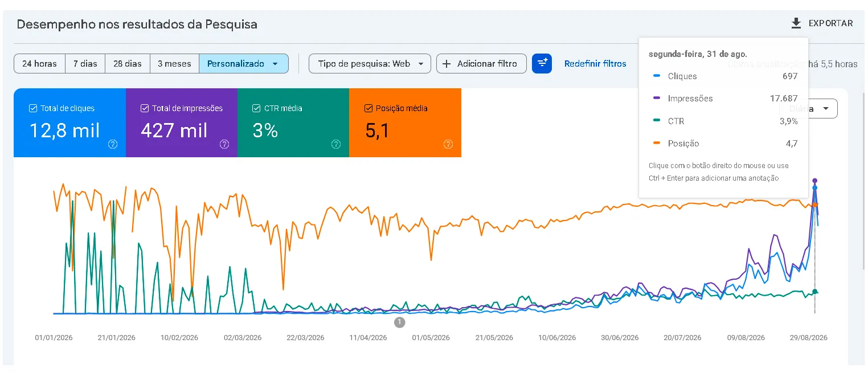Click the Posição row in tooltip

[x=726, y=144]
